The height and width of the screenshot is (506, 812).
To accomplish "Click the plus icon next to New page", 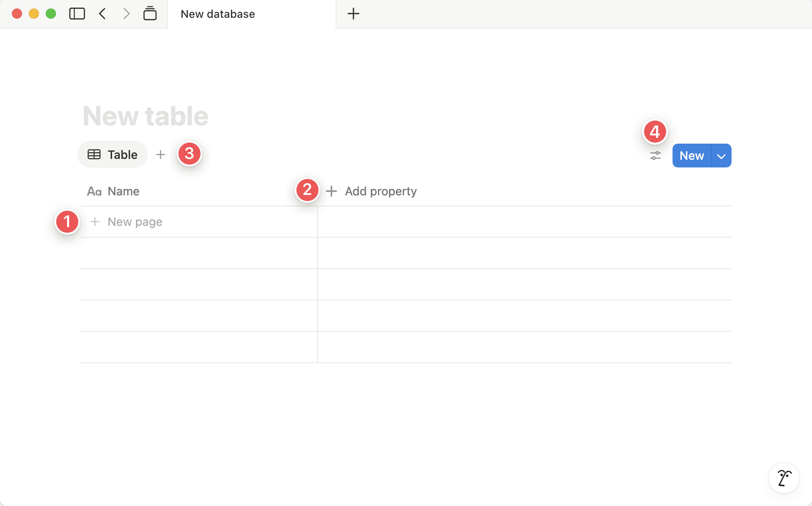I will pyautogui.click(x=95, y=221).
